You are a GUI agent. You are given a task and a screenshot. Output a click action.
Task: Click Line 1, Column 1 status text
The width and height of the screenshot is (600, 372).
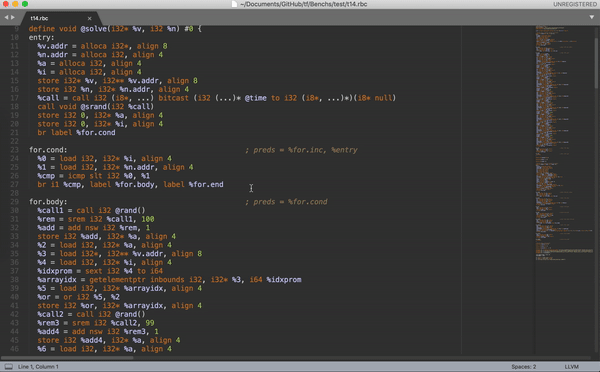pyautogui.click(x=38, y=367)
